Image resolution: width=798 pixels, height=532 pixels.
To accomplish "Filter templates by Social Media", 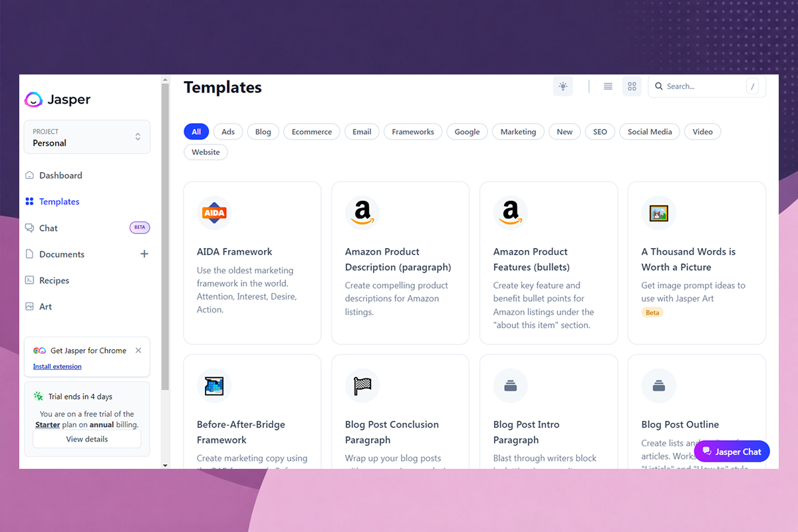I will 650,132.
